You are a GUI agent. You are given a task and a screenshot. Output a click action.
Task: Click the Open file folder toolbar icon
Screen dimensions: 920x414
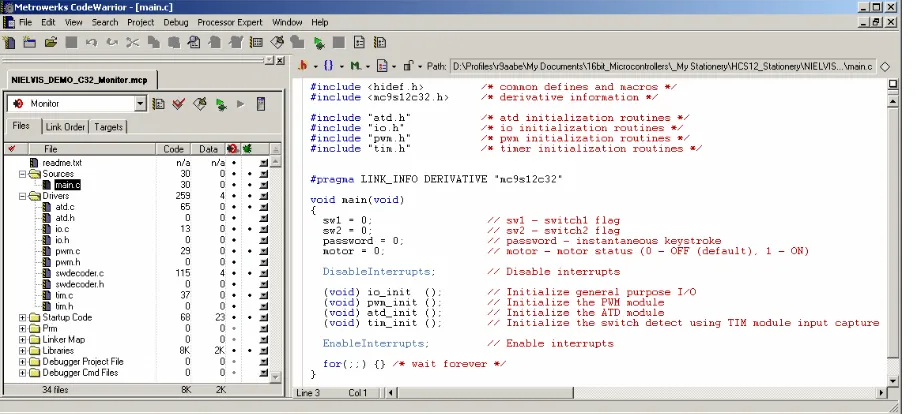tap(50, 42)
